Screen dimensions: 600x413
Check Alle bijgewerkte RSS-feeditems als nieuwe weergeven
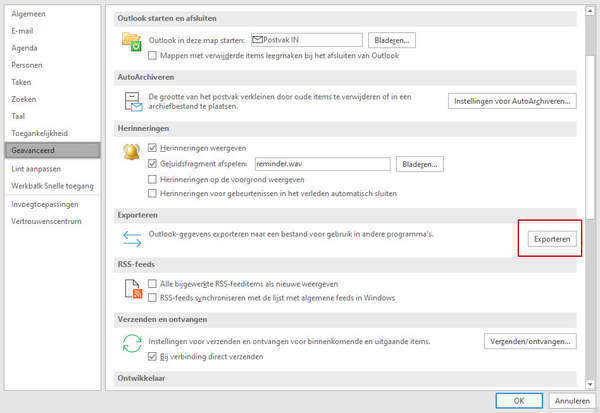(x=152, y=284)
